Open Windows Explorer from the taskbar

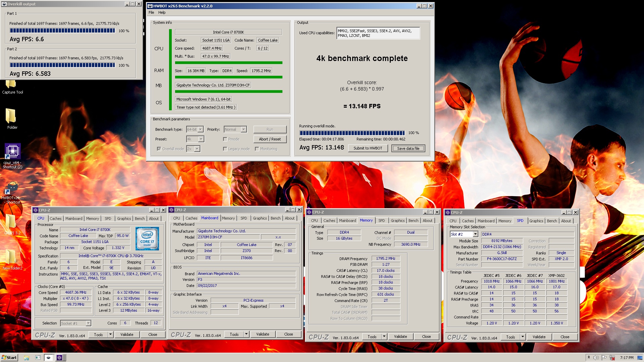coord(26,358)
